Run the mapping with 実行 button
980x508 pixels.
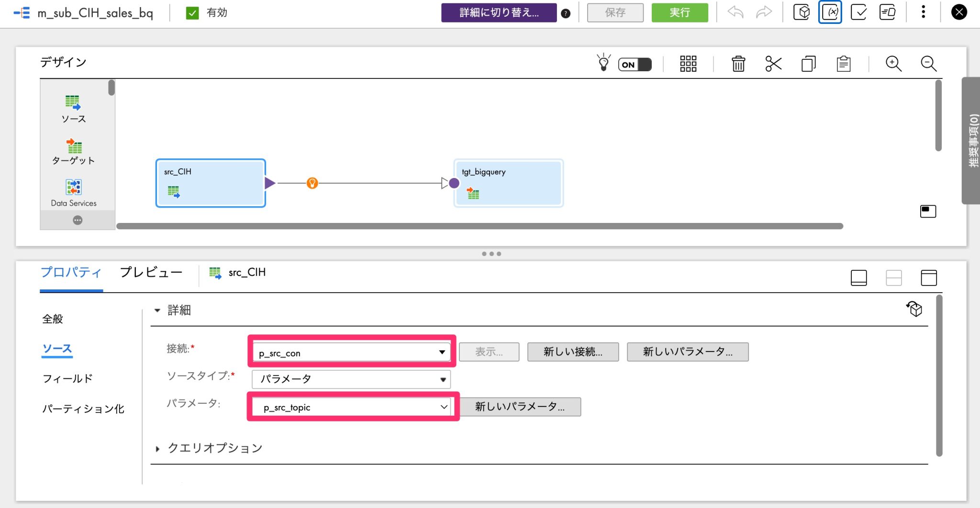[680, 12]
